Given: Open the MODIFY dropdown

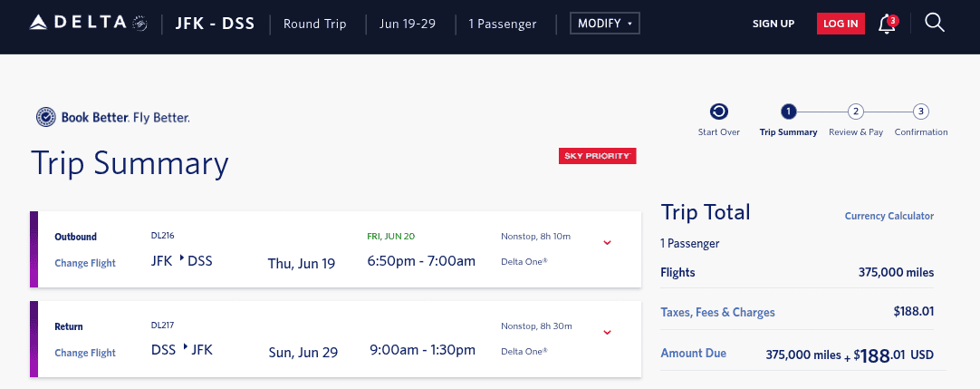Looking at the screenshot, I should (605, 24).
